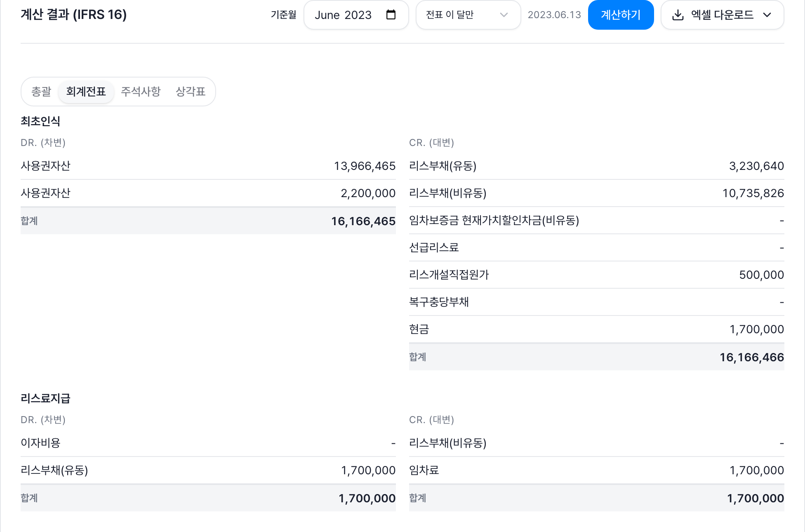Click the credit total 16,166,466

pyautogui.click(x=752, y=357)
